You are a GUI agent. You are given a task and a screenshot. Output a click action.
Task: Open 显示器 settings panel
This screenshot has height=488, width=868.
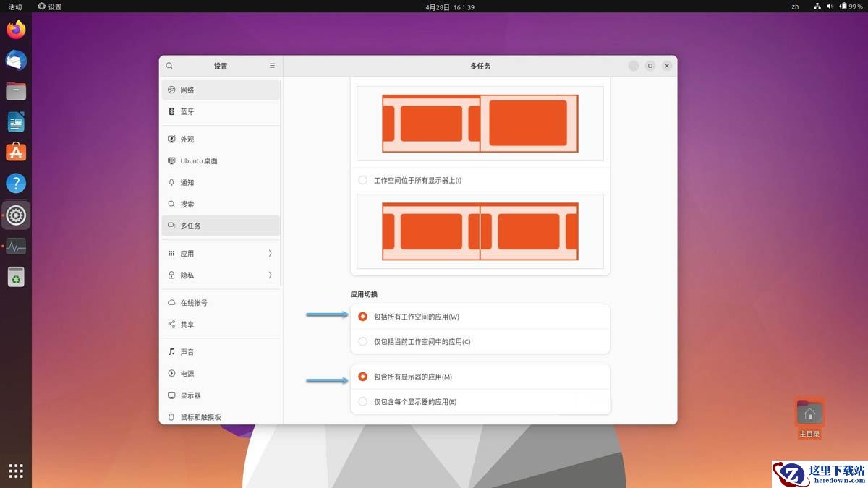(x=221, y=395)
